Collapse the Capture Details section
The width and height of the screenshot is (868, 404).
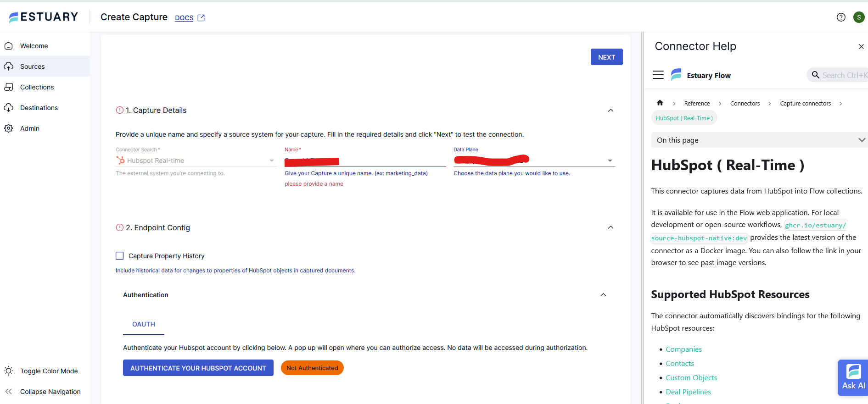coord(610,110)
